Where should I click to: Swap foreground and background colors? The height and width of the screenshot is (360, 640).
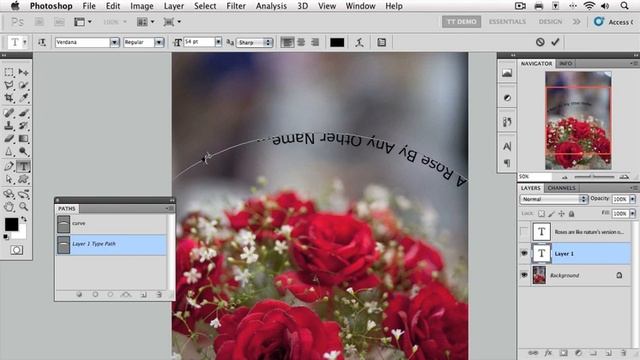point(24,219)
